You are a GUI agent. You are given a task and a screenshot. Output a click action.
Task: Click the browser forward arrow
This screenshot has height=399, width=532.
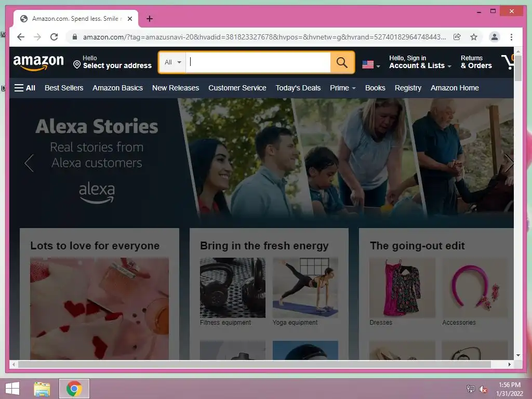(x=37, y=37)
